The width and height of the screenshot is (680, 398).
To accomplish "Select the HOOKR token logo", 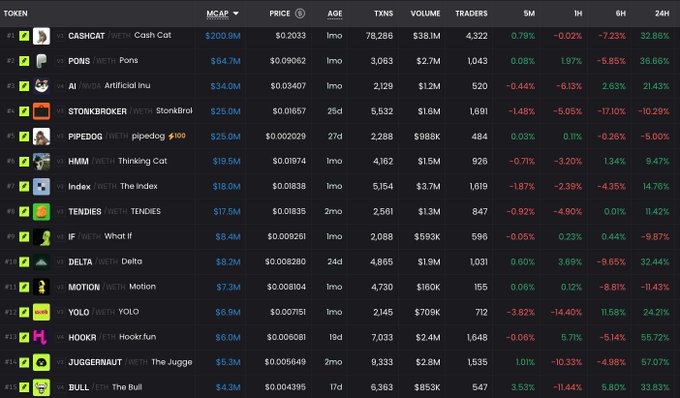I will (41, 337).
